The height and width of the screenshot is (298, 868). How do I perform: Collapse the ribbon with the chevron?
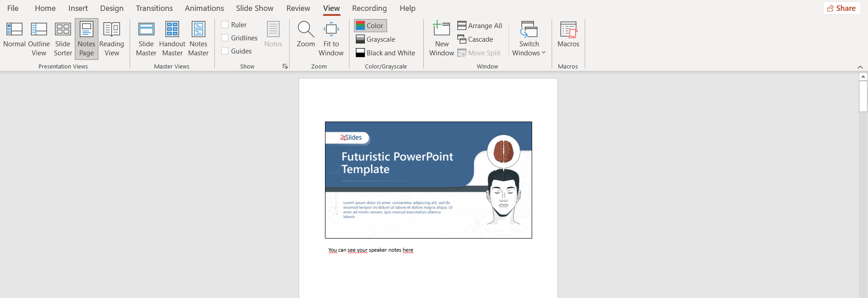click(x=860, y=67)
